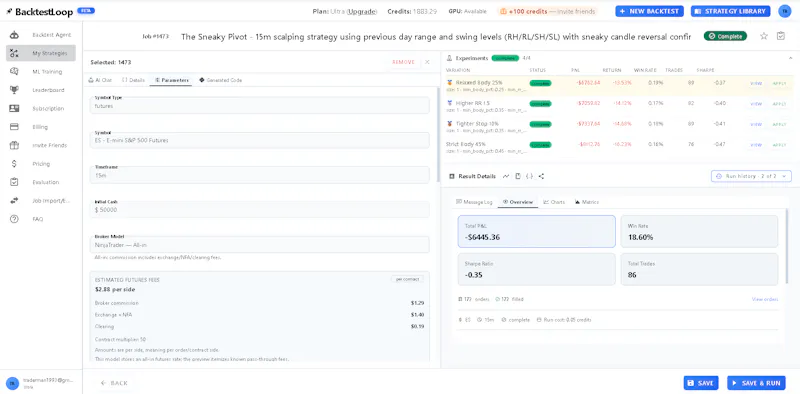This screenshot has height=394, width=800.
Task: Click the BACK button
Action: (x=114, y=383)
